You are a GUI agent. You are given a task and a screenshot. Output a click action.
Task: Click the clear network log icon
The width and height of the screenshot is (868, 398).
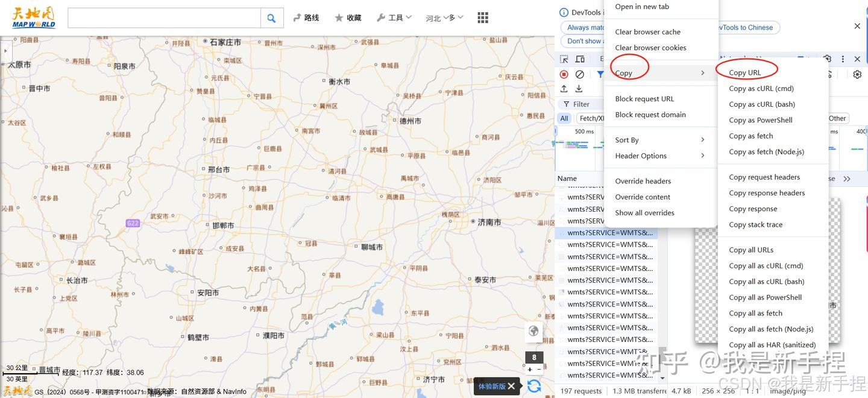579,74
